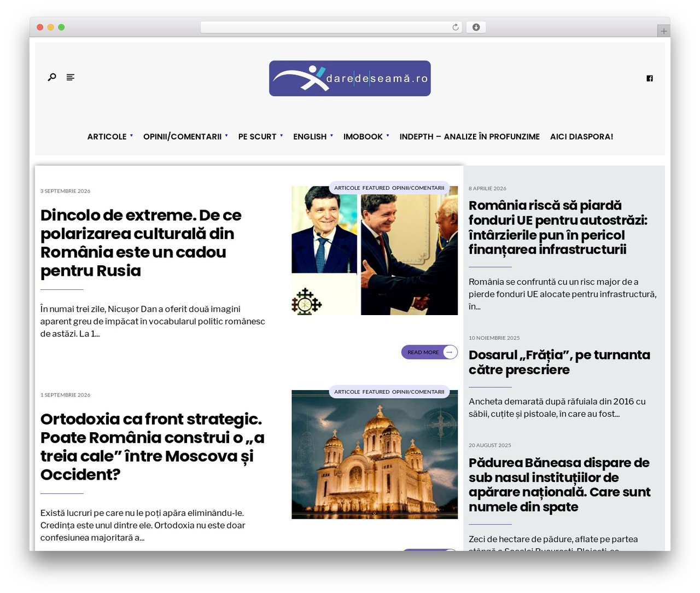This screenshot has width=700, height=593.
Task: Click the arrow circle on Read More
Action: (x=450, y=352)
